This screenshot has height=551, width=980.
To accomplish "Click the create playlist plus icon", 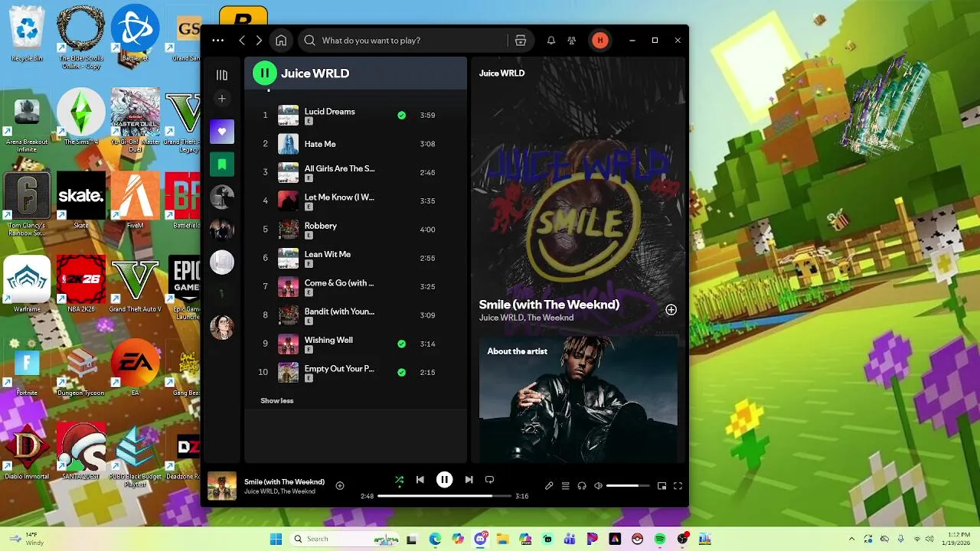I will click(222, 99).
